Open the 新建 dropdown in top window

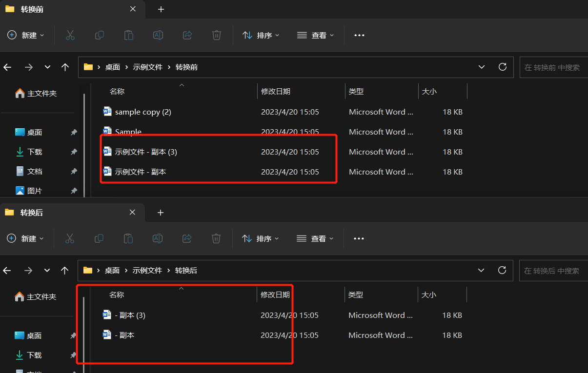coord(26,35)
